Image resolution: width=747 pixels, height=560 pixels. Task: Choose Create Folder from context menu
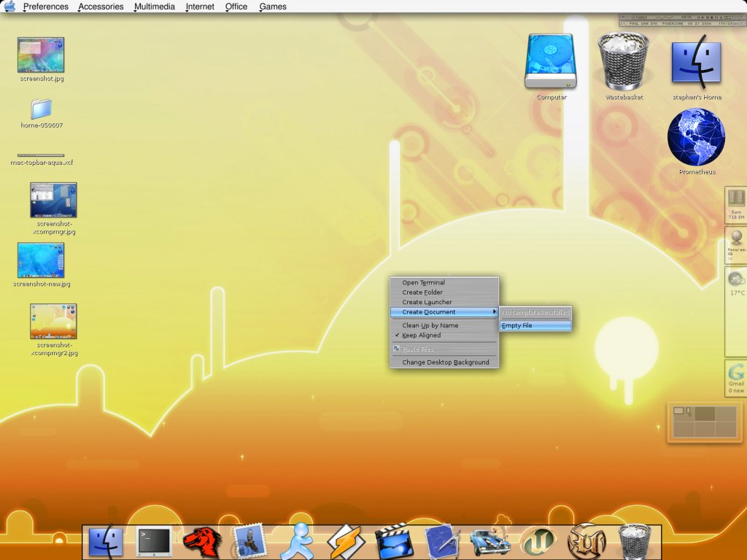pos(444,292)
